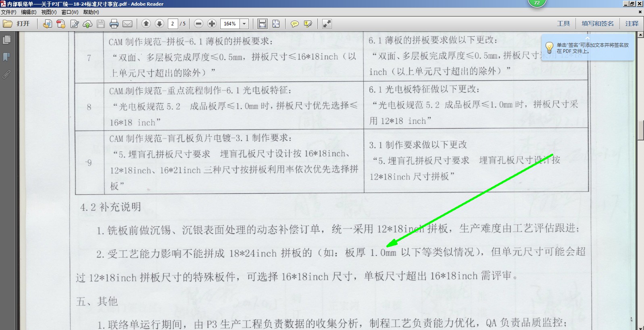Go to next page with down arrow

pyautogui.click(x=159, y=24)
